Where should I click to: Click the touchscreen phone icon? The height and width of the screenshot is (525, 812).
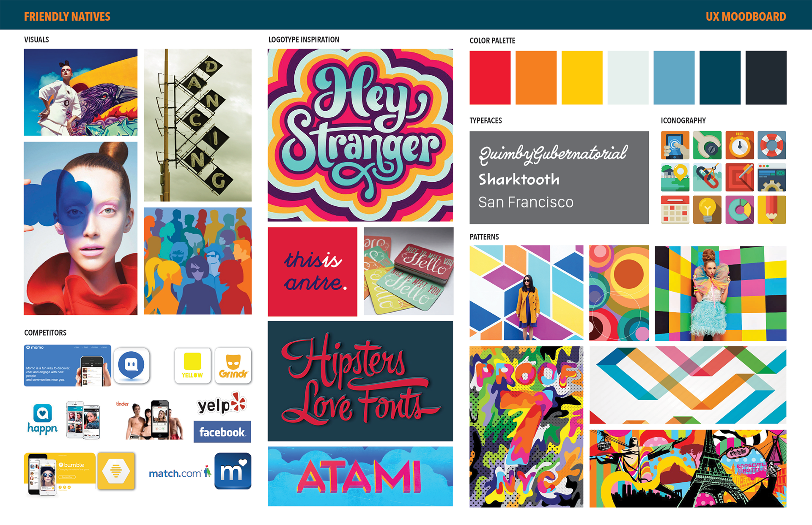pos(675,145)
